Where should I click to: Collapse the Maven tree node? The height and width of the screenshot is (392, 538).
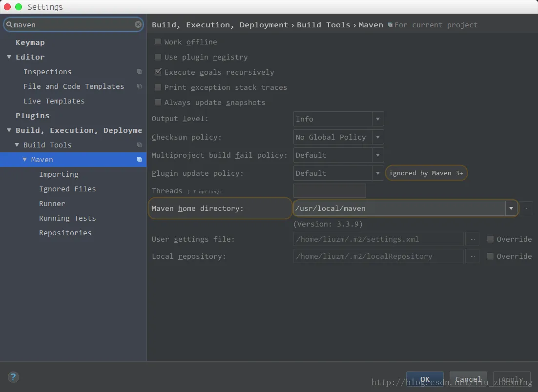pyautogui.click(x=25, y=160)
